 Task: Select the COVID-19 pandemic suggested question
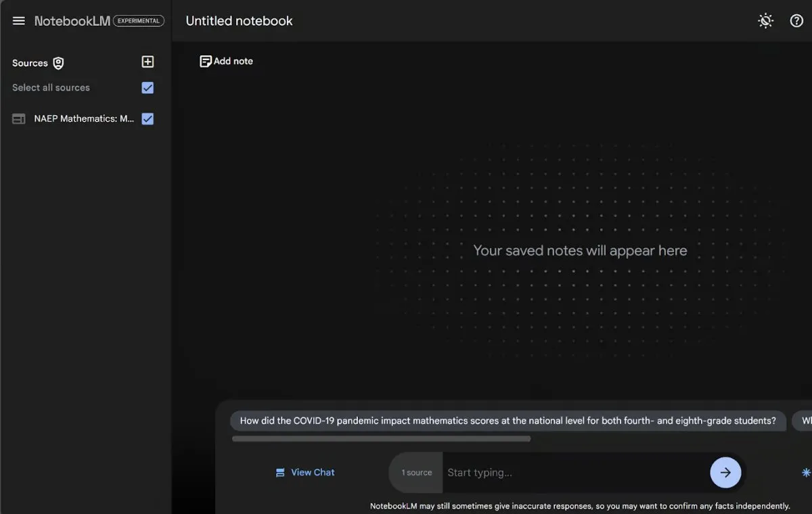point(507,421)
